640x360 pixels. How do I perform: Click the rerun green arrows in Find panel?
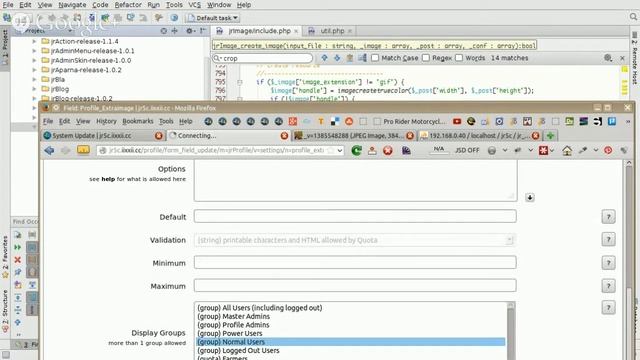click(x=18, y=247)
